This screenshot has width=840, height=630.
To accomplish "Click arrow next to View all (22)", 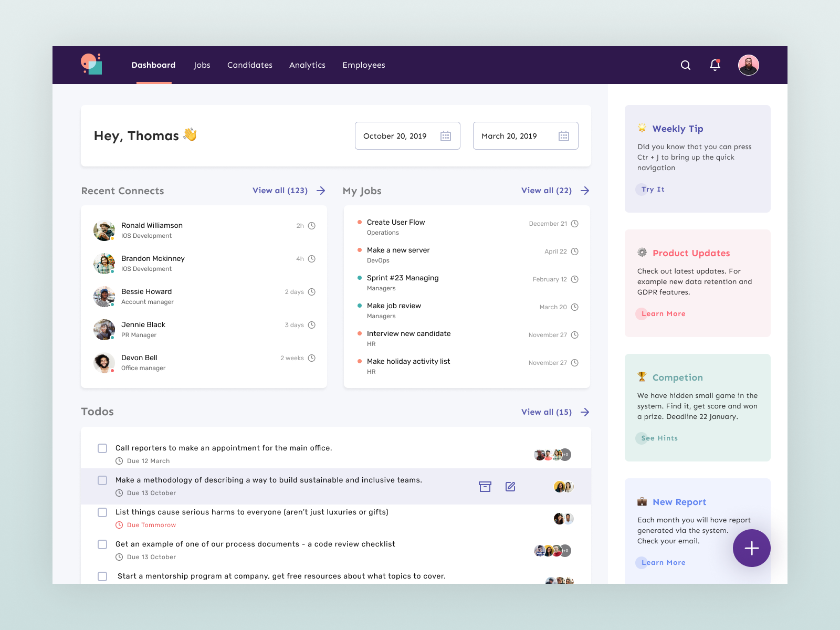I will (585, 191).
